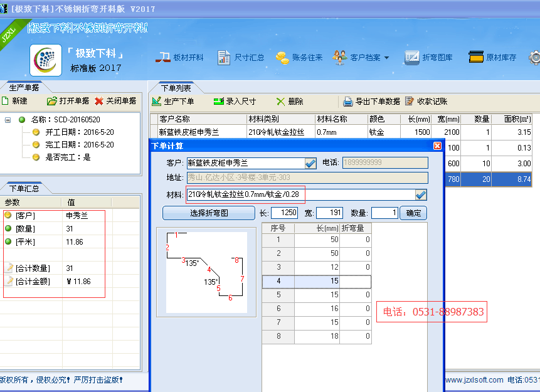
Task: Open the 折弯图库 bending library
Action: (x=429, y=58)
